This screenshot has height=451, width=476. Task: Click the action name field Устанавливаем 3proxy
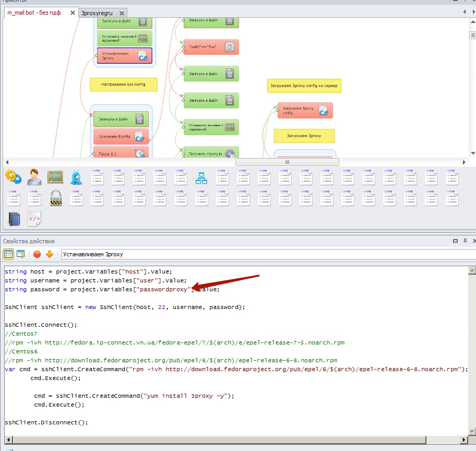tap(268, 254)
